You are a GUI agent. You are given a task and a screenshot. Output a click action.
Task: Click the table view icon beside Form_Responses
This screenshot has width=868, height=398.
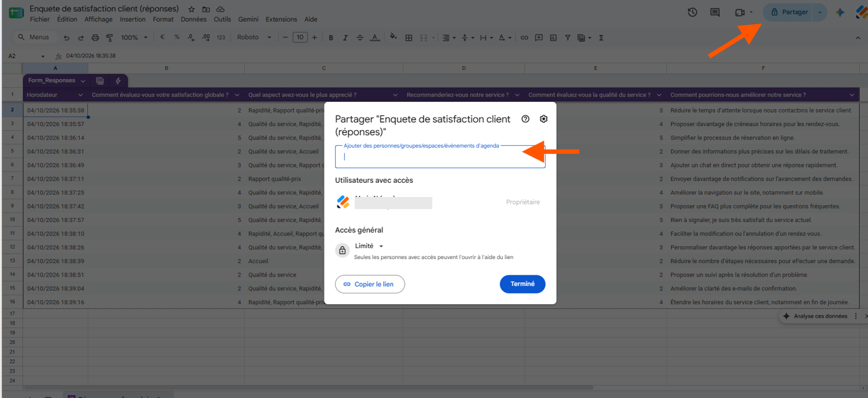tap(100, 81)
